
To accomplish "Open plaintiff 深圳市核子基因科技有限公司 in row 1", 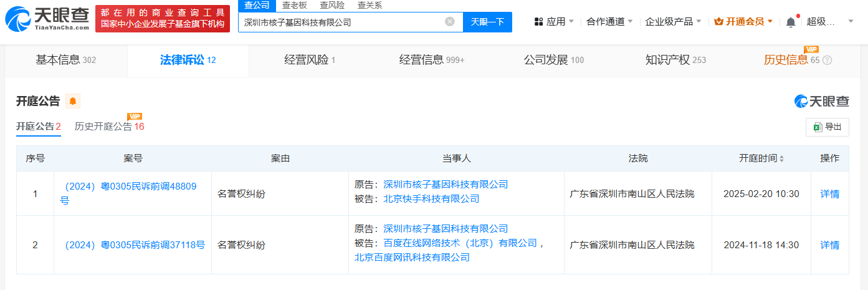I will click(x=446, y=185).
